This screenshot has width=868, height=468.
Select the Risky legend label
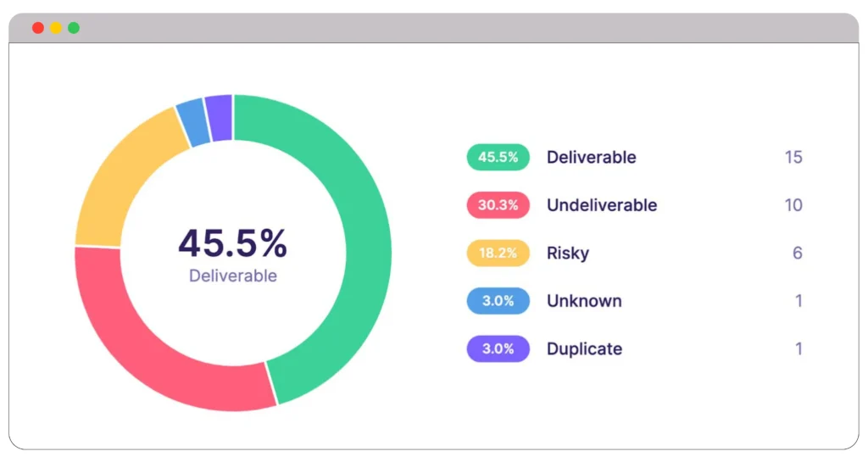coord(567,253)
